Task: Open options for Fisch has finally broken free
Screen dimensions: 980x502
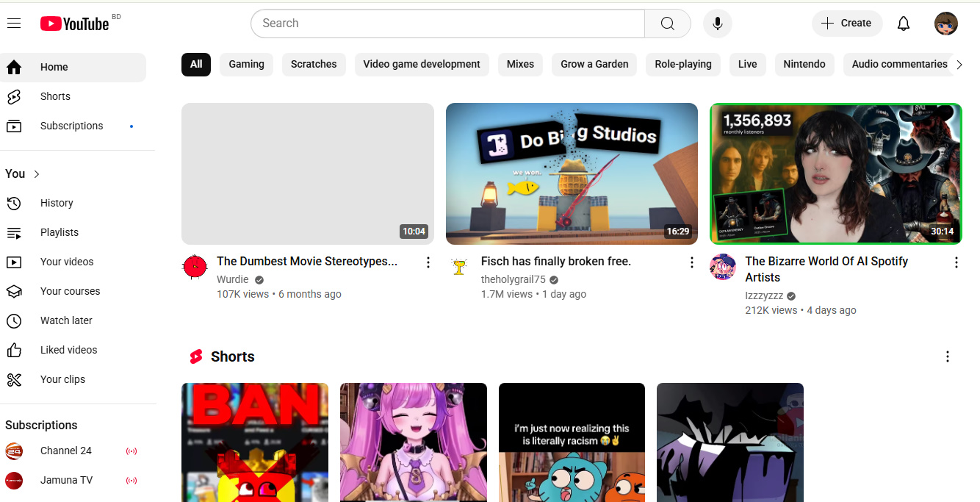Action: point(691,262)
